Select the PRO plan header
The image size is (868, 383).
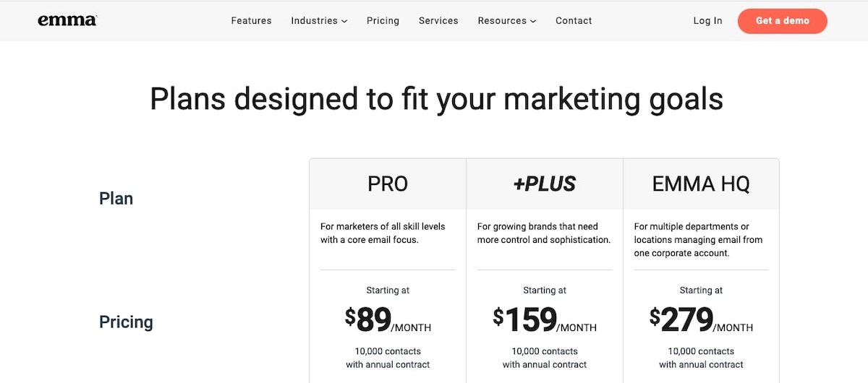388,184
